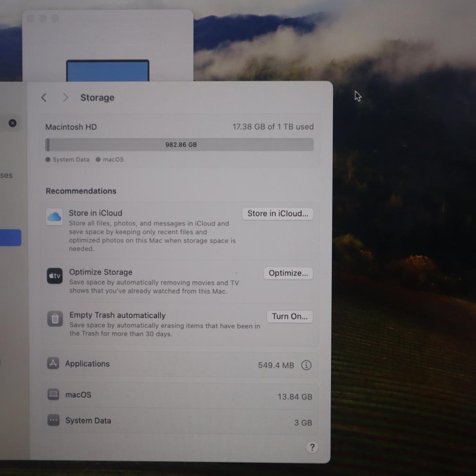
Task: Open help with the question mark button
Action: [312, 447]
